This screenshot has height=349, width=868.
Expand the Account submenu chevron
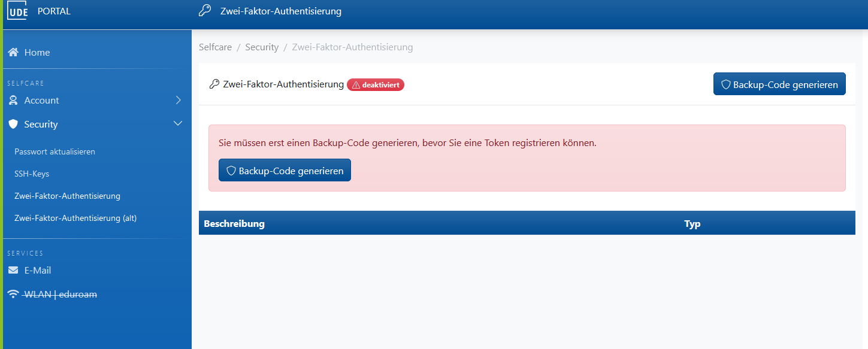coord(178,100)
